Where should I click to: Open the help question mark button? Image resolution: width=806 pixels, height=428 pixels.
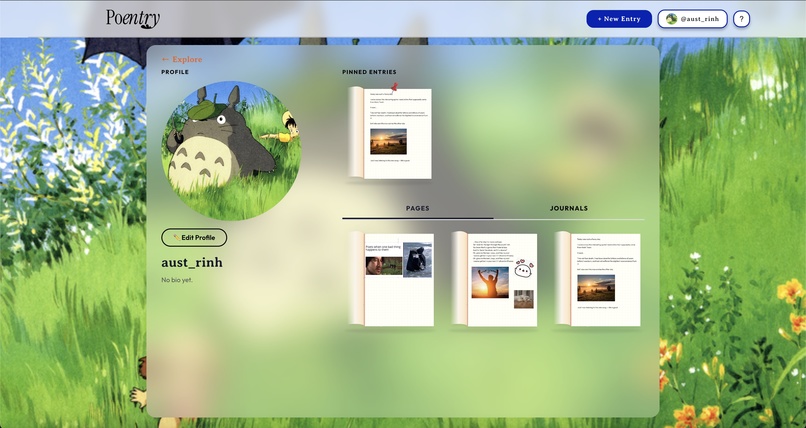tap(741, 19)
